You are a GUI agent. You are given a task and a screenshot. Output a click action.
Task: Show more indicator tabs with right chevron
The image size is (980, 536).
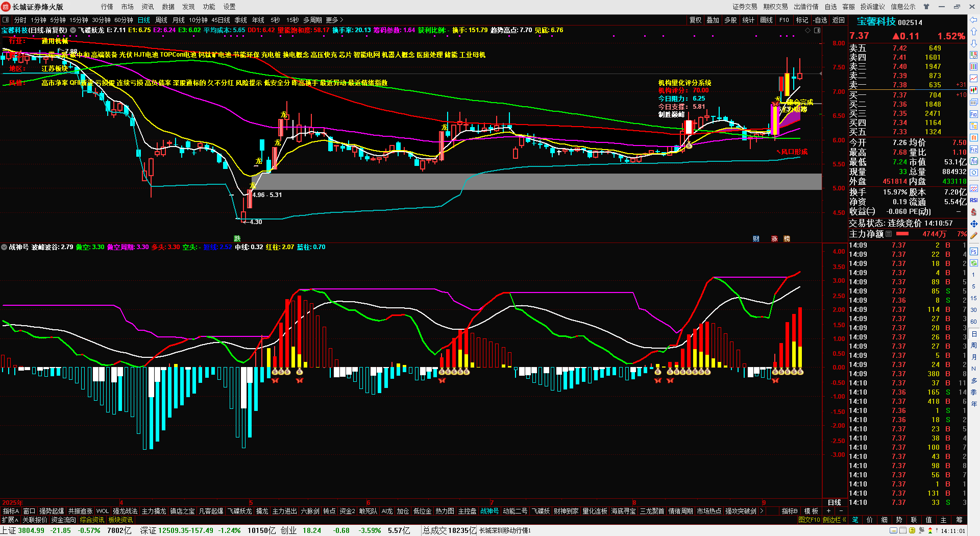[x=762, y=511]
